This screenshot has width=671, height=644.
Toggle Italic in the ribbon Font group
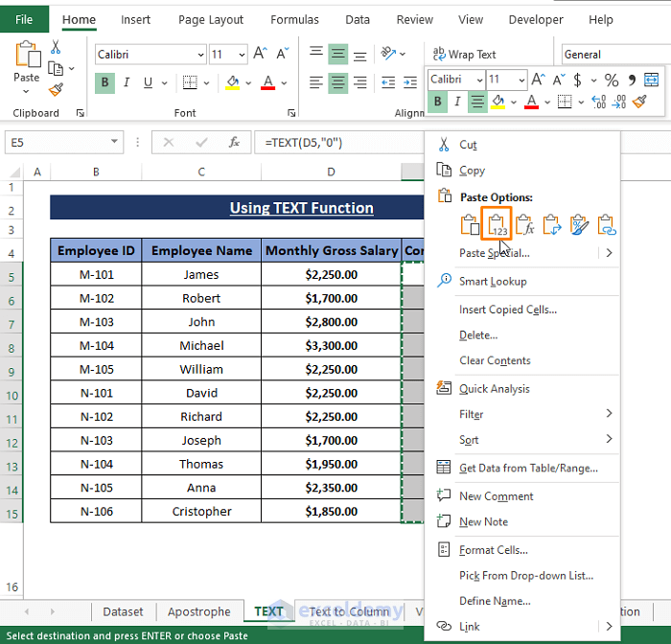pos(127,83)
